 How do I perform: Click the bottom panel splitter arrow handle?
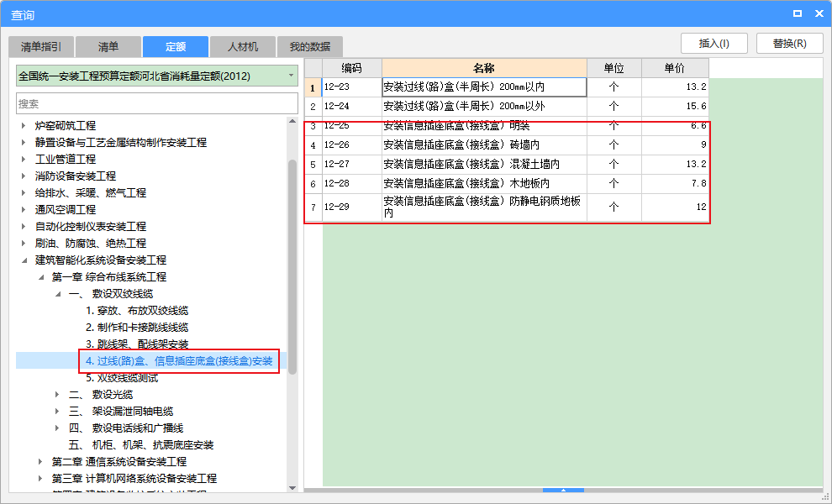coord(564,491)
